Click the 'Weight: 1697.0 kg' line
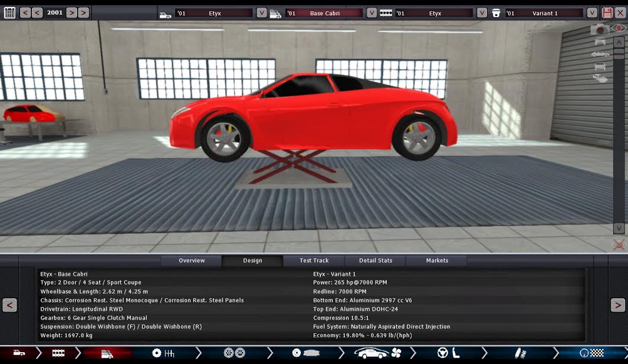Viewport: 628px width, 364px height. coord(66,335)
